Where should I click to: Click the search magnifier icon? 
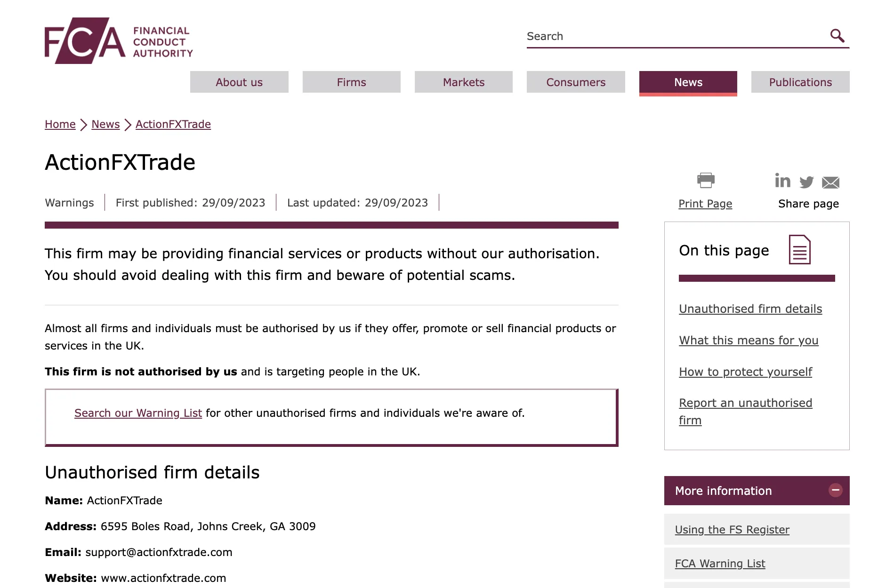(x=837, y=36)
